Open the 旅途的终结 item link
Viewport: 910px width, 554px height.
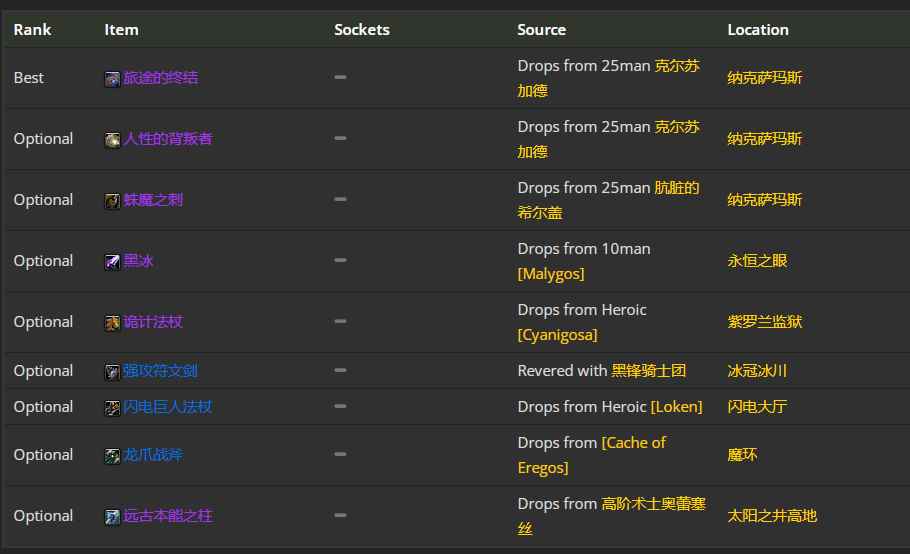click(x=161, y=78)
